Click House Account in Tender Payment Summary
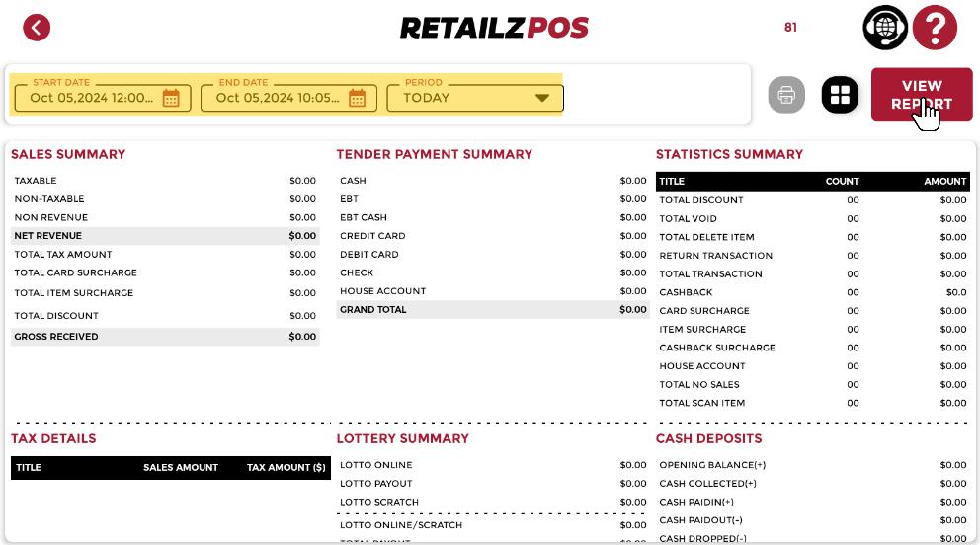Screen dimensions: 980x545 pos(383,291)
